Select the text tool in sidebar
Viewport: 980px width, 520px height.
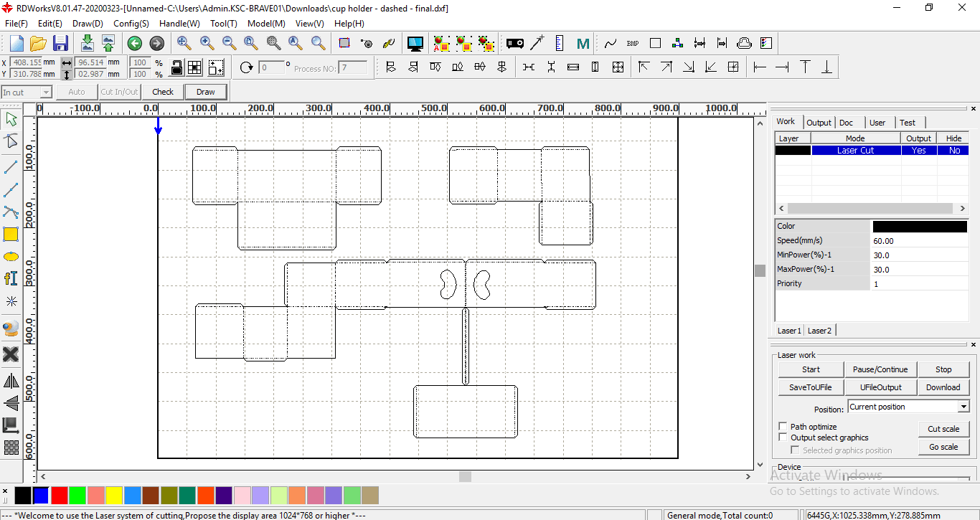pyautogui.click(x=11, y=278)
